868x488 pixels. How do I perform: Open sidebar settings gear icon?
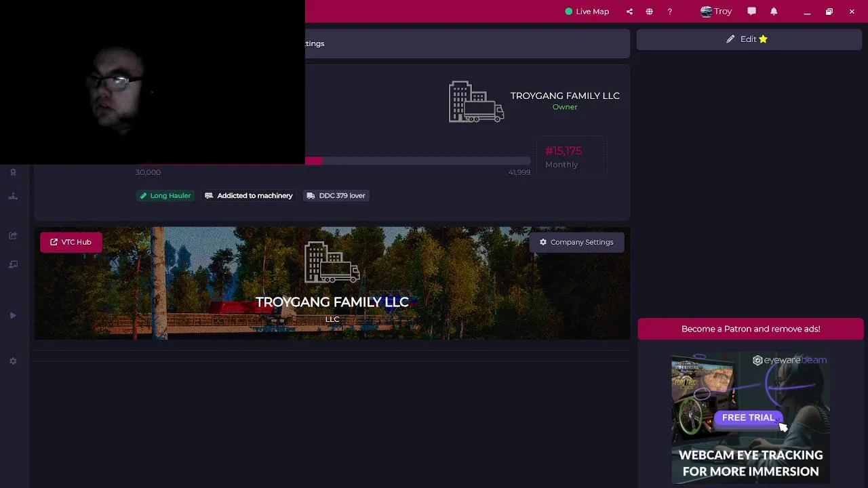click(x=13, y=361)
